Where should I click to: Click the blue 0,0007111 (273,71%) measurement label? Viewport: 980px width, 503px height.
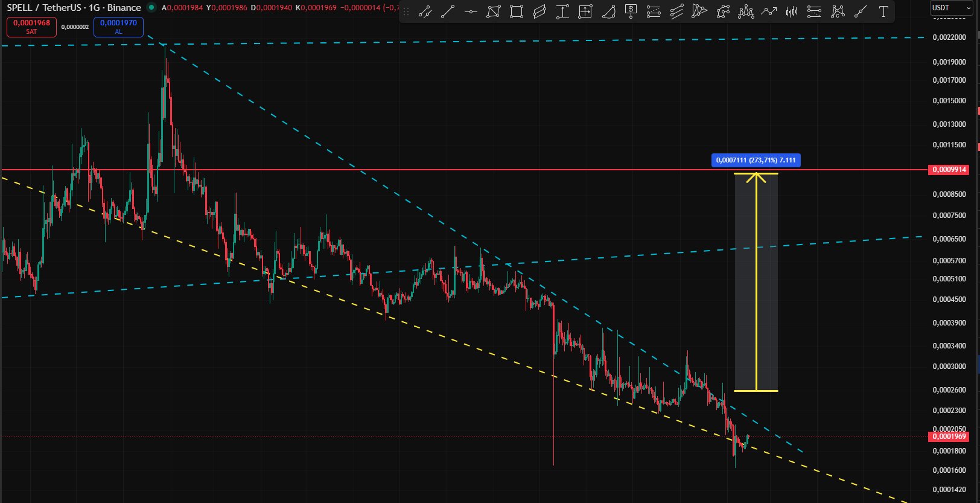pyautogui.click(x=756, y=160)
